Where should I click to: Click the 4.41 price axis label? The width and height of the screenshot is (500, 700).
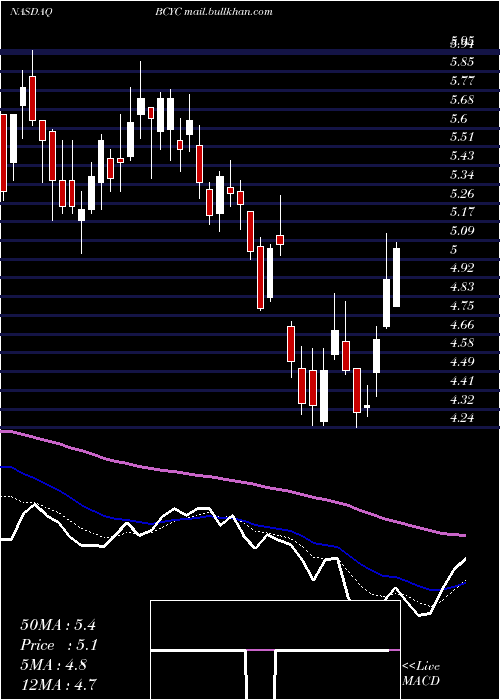click(x=462, y=381)
